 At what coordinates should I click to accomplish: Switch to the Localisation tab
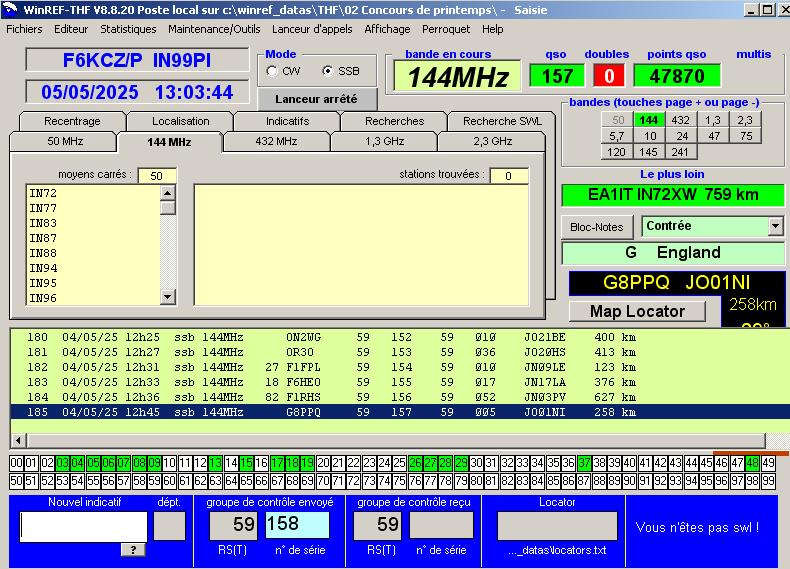pyautogui.click(x=180, y=121)
